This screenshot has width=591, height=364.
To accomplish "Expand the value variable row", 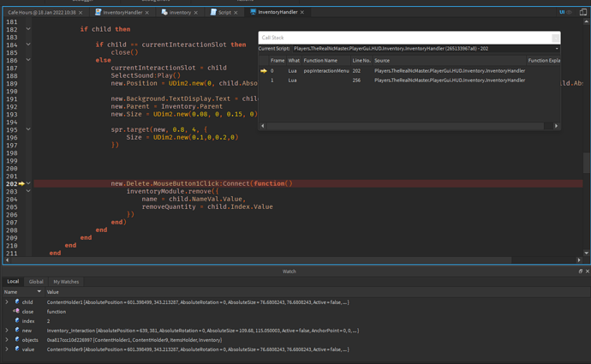I will pos(7,349).
